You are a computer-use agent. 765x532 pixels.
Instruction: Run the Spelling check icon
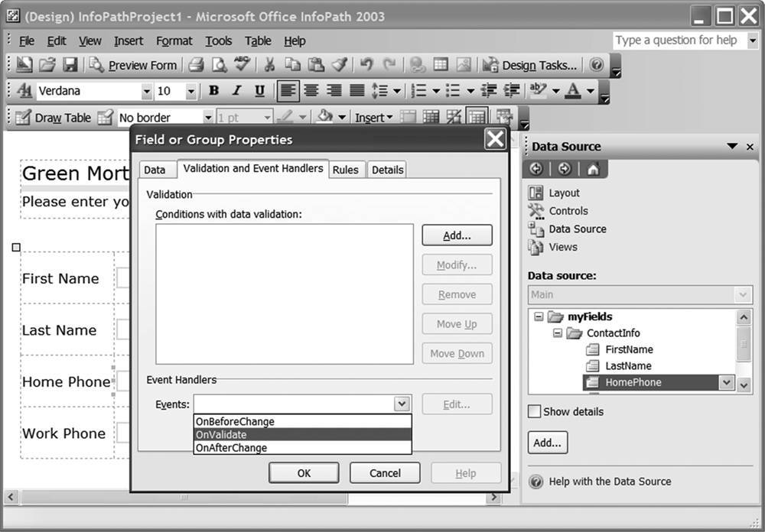242,64
